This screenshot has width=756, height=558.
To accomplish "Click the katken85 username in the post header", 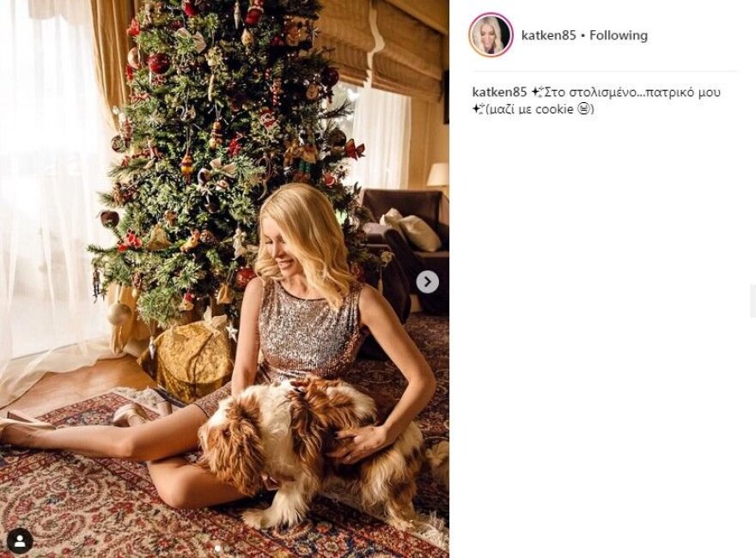I will [549, 35].
